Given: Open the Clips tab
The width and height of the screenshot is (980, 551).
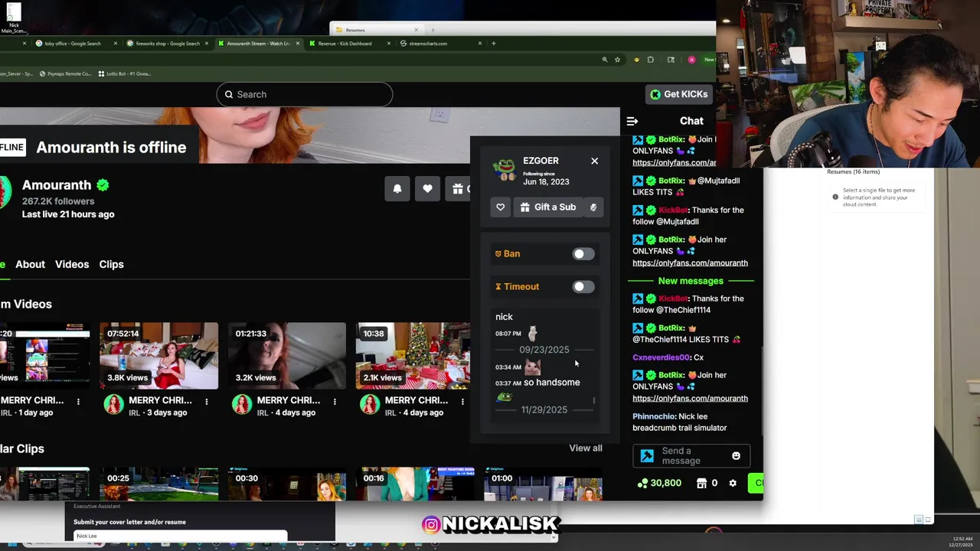Looking at the screenshot, I should point(111,264).
